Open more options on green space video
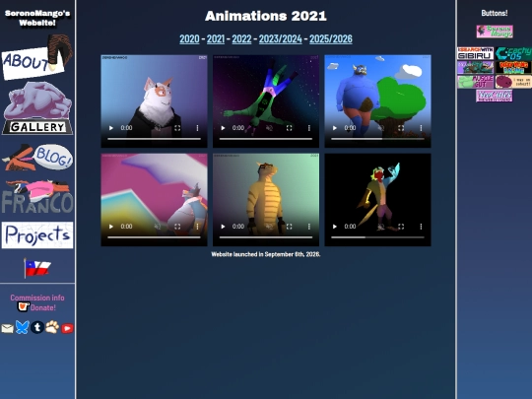The height and width of the screenshot is (399, 532). (x=309, y=128)
